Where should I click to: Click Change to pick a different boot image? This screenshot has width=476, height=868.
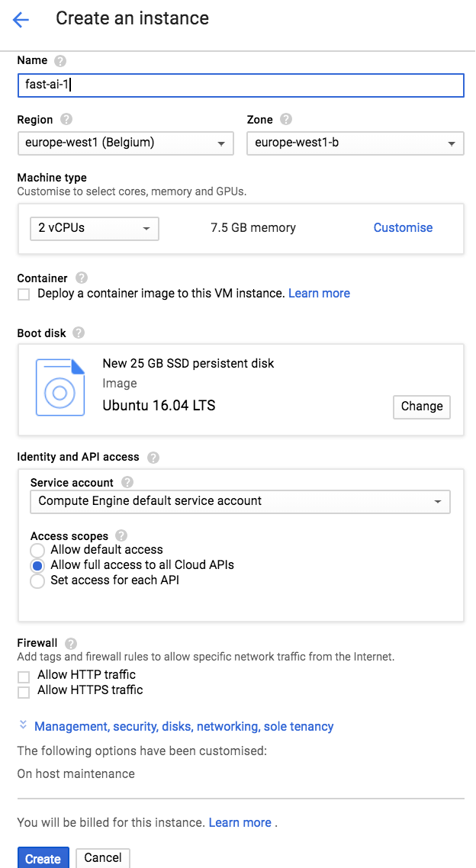[421, 407]
